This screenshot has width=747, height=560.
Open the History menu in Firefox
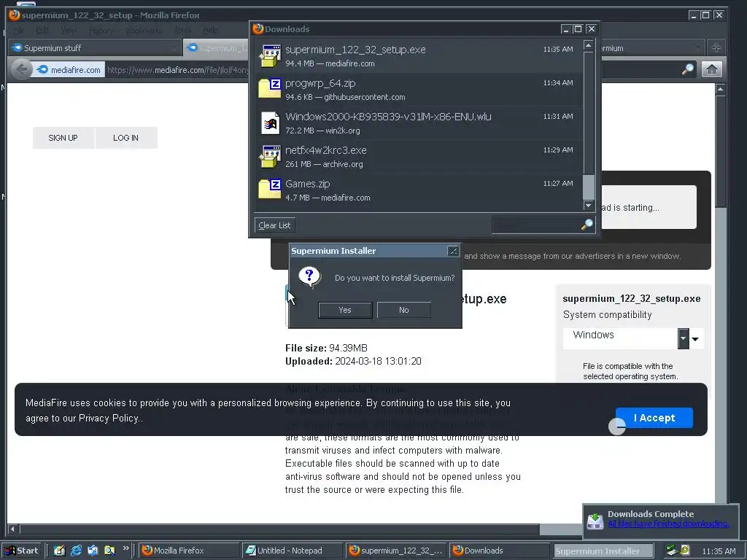click(x=101, y=31)
